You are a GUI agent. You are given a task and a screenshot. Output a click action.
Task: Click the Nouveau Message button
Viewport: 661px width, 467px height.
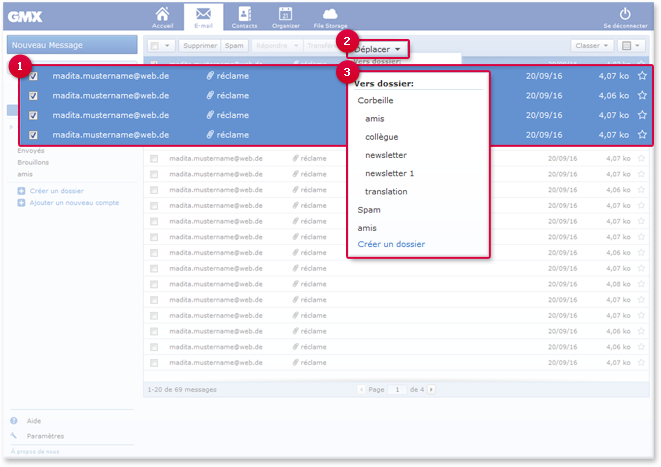(x=72, y=45)
